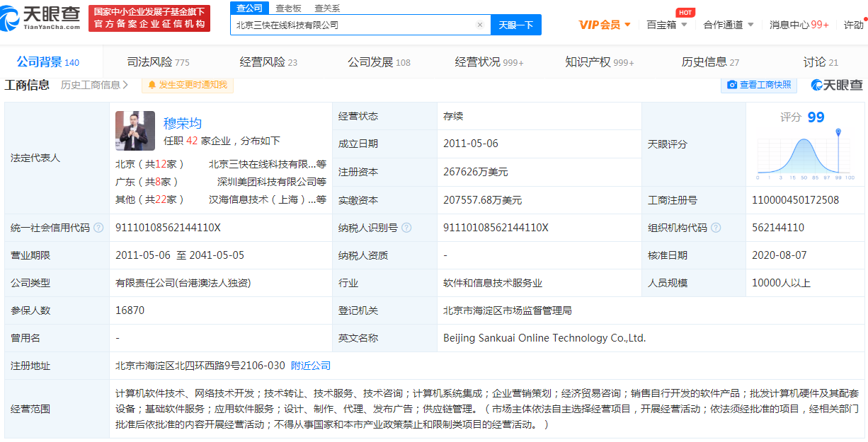Select the 核准日期 value 2020-08-07
This screenshot has height=442, width=868.
[780, 255]
